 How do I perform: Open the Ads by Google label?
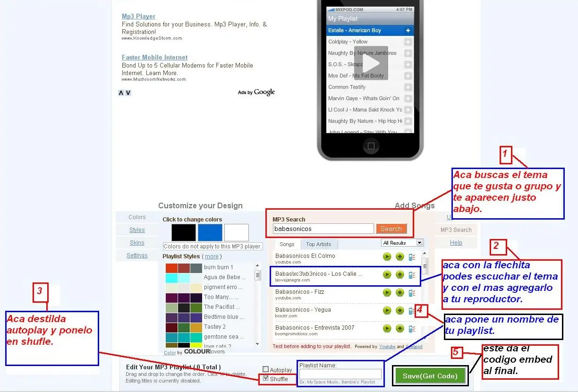[256, 93]
